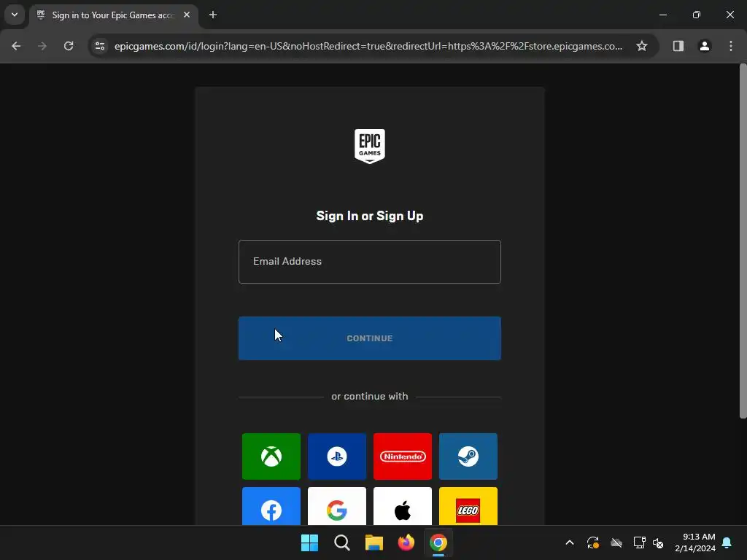The height and width of the screenshot is (560, 747).
Task: Sign in with the PlayStation icon
Action: point(337,456)
